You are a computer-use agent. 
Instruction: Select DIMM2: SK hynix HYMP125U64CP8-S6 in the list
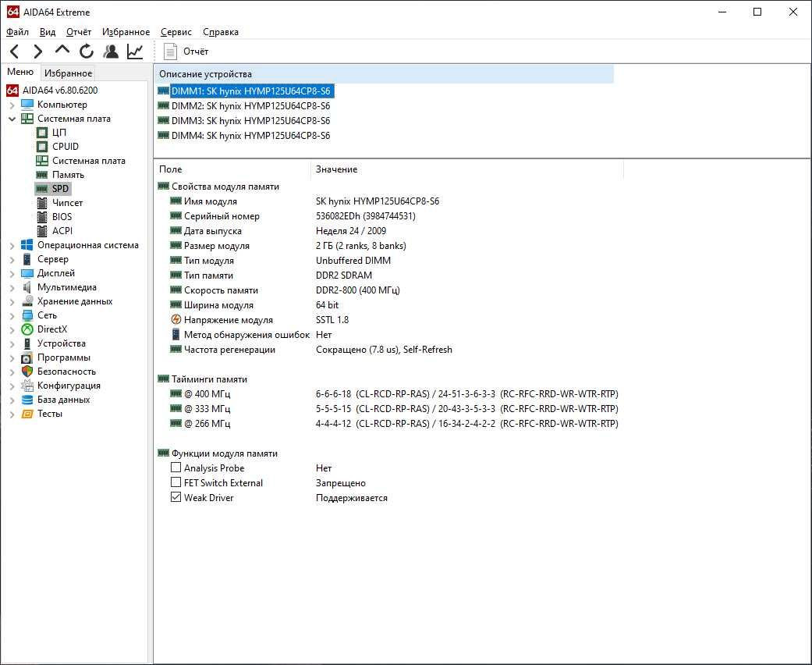[250, 105]
